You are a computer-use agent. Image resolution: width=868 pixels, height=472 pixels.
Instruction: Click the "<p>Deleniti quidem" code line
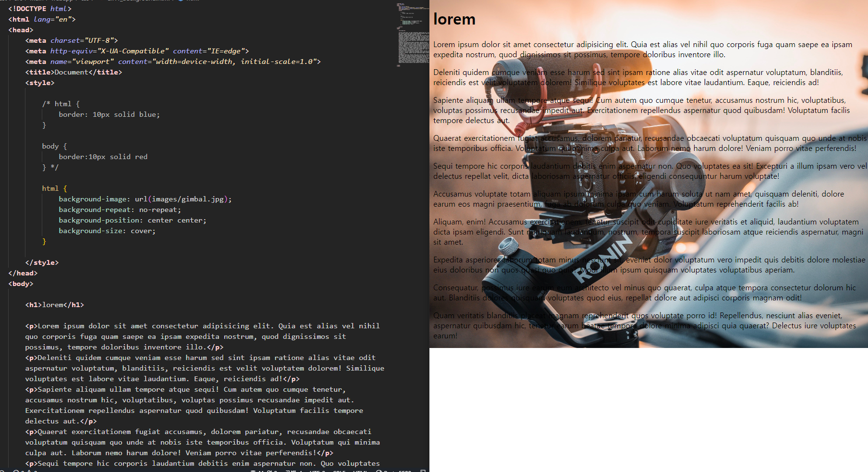coord(200,358)
